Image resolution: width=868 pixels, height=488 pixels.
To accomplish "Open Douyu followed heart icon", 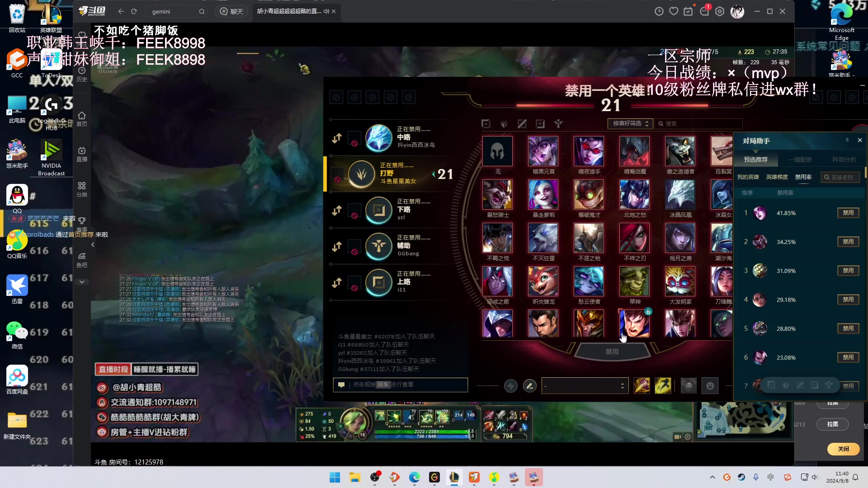I will click(674, 11).
